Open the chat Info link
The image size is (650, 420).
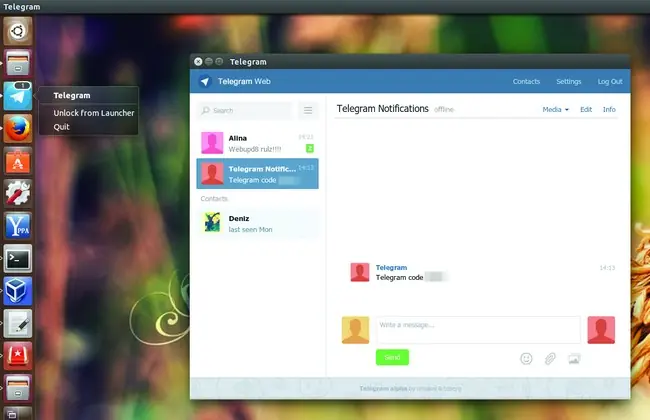coord(609,109)
